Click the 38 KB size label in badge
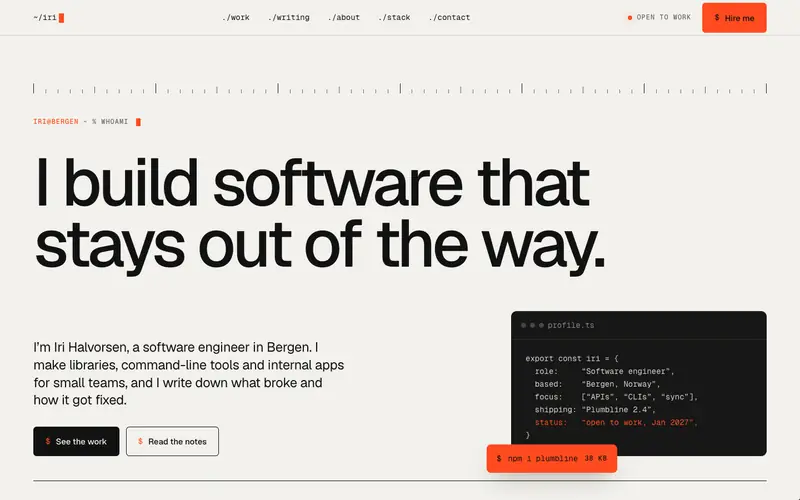Image resolution: width=800 pixels, height=500 pixels. pos(595,458)
